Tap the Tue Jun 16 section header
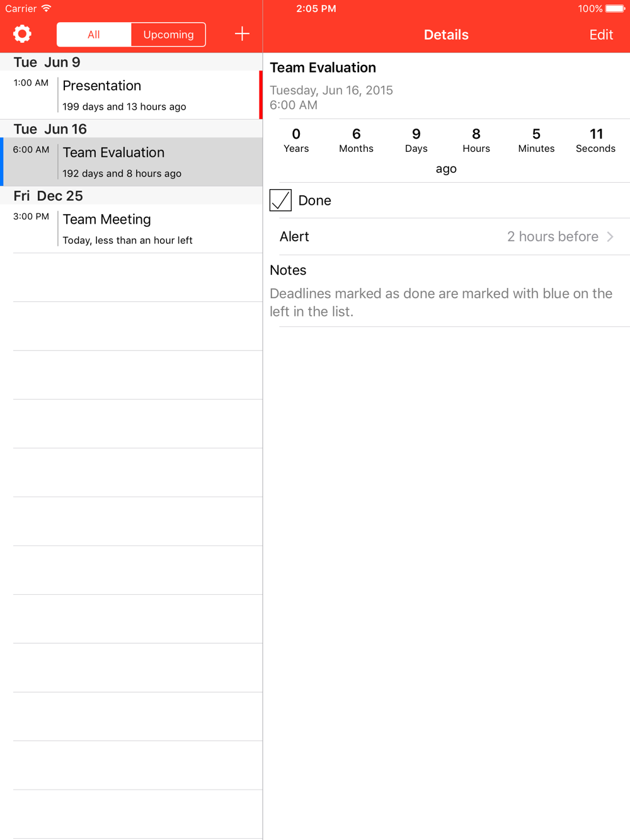 131,129
